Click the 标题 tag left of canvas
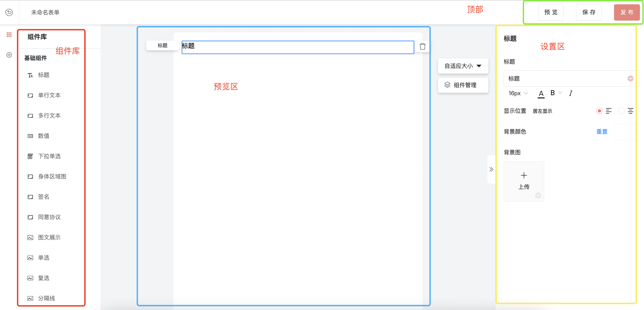 point(162,45)
